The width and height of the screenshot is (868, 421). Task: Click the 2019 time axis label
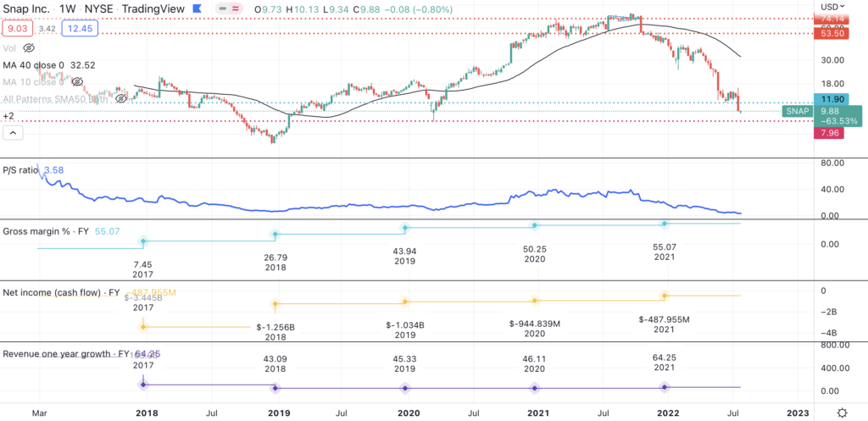point(277,413)
